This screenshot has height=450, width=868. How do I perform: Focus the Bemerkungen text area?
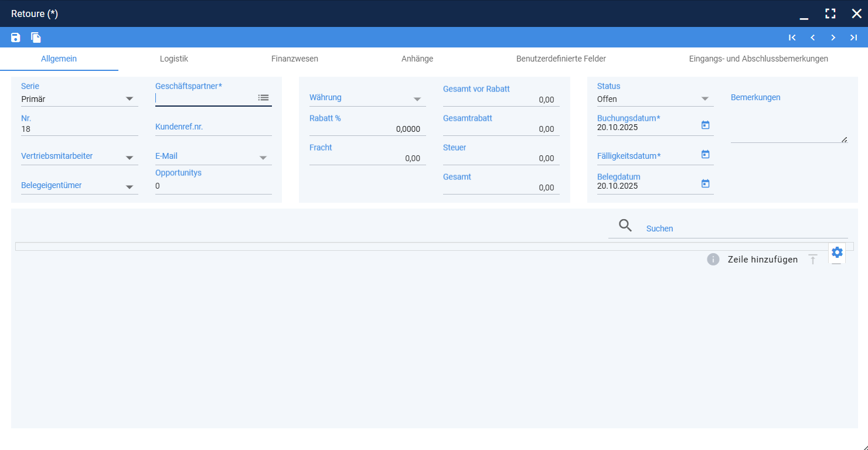coord(789,124)
